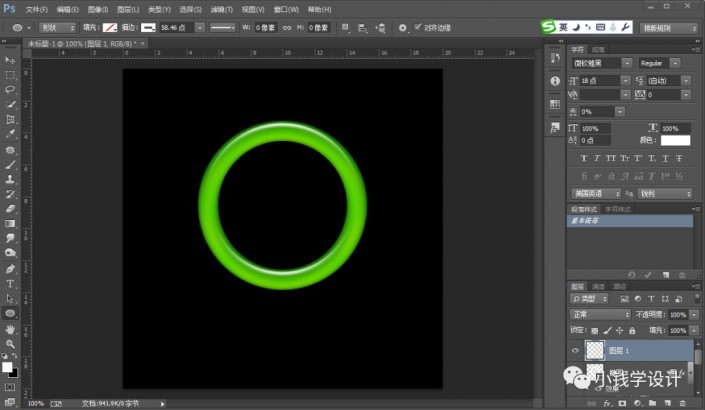
Task: Click the delete layer trash icon
Action: click(x=682, y=403)
